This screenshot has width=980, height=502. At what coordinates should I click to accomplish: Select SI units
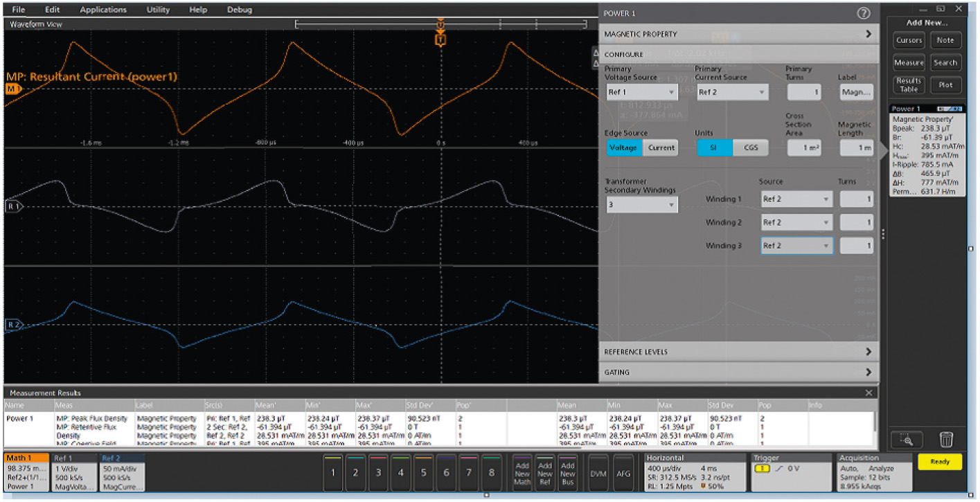pyautogui.click(x=715, y=147)
